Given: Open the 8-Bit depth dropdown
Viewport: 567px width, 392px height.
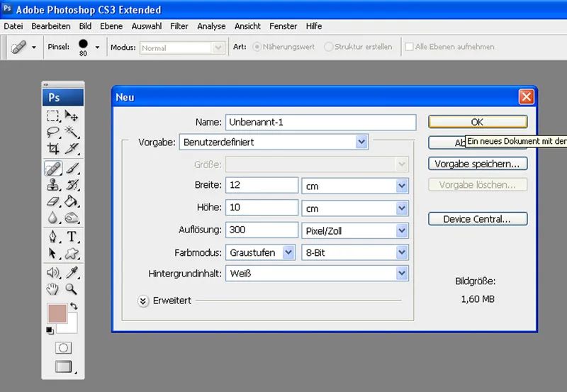Looking at the screenshot, I should tap(355, 252).
